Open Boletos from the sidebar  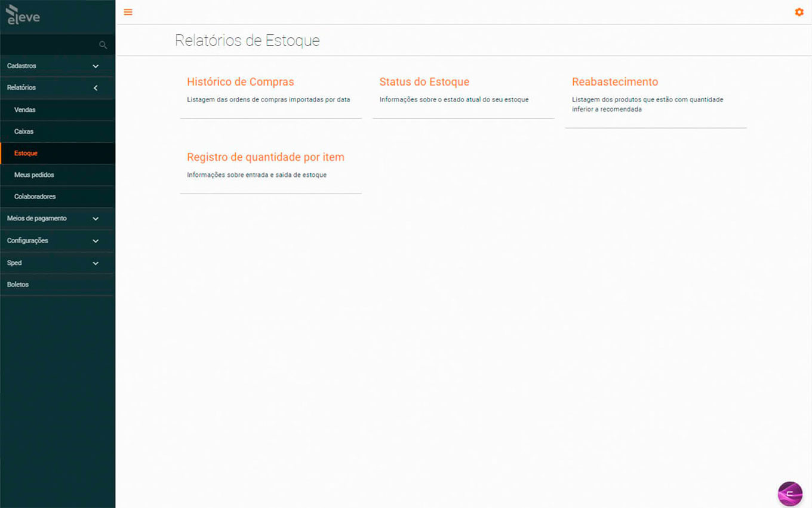click(x=18, y=284)
